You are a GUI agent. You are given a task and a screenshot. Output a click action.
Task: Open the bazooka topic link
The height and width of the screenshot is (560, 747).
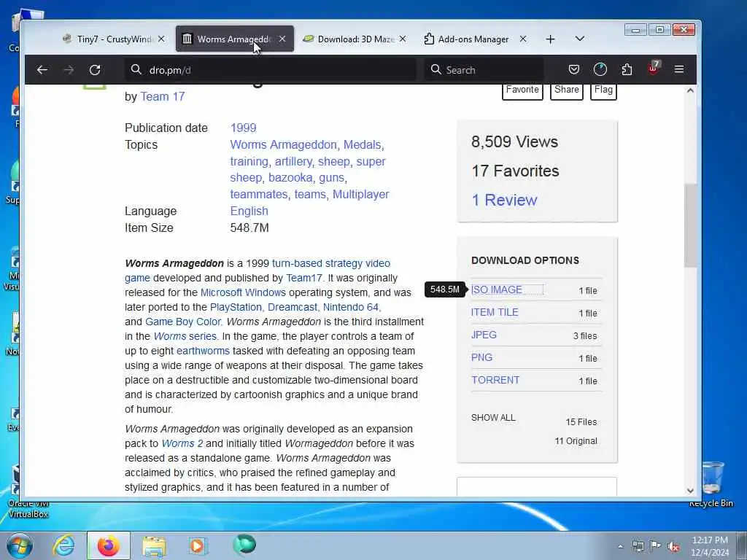(290, 178)
